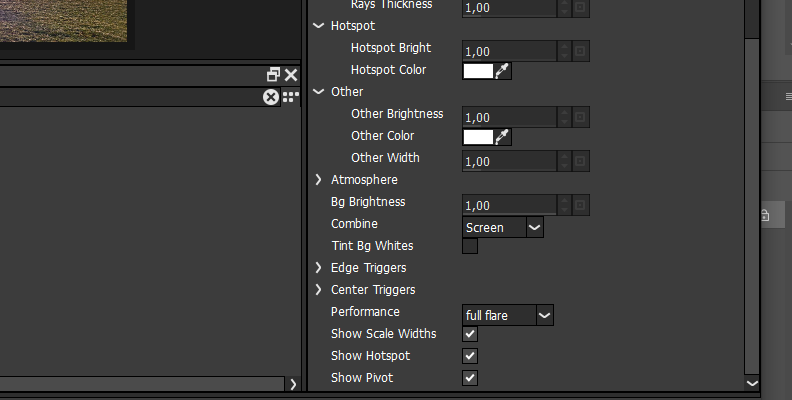Open the Performance dropdown set to full flare
792x400 pixels.
pyautogui.click(x=508, y=315)
